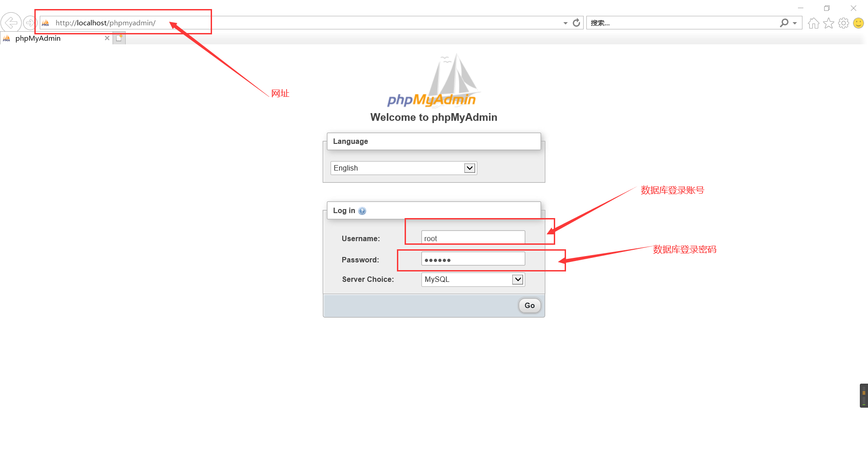
Task: Click the smiley feedback icon
Action: pos(858,23)
